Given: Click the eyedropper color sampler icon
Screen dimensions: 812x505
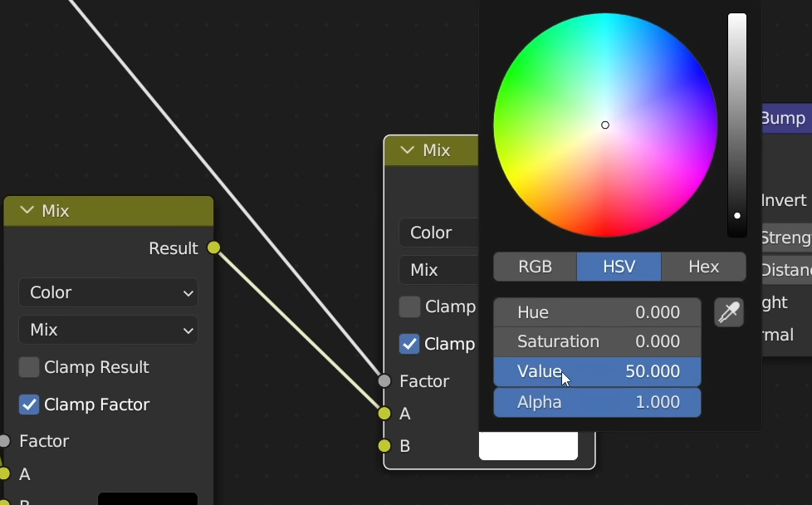Looking at the screenshot, I should (729, 313).
